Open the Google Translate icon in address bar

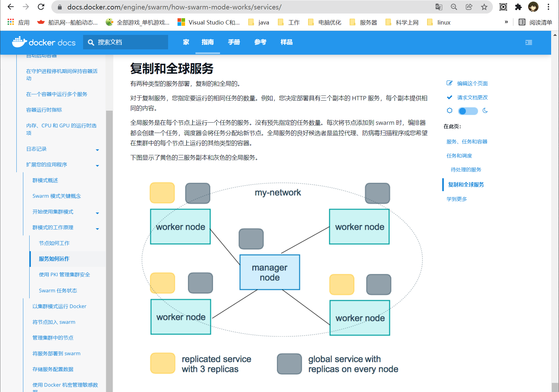439,7
